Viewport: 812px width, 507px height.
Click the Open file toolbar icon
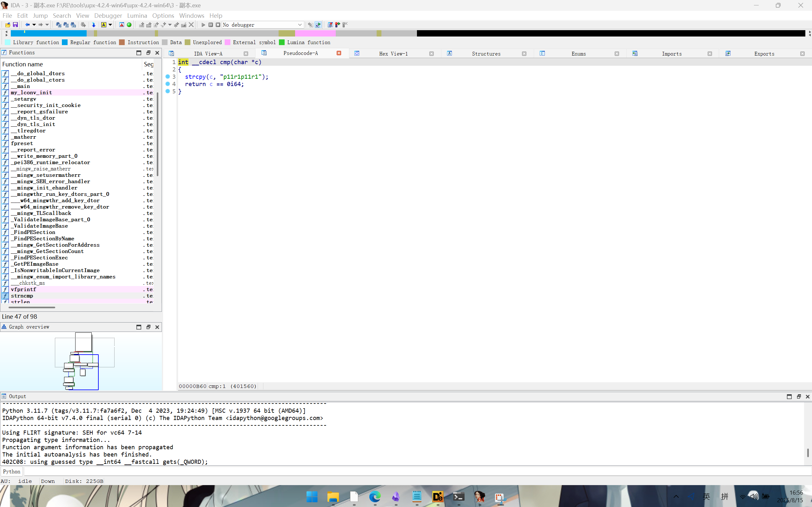pos(8,25)
